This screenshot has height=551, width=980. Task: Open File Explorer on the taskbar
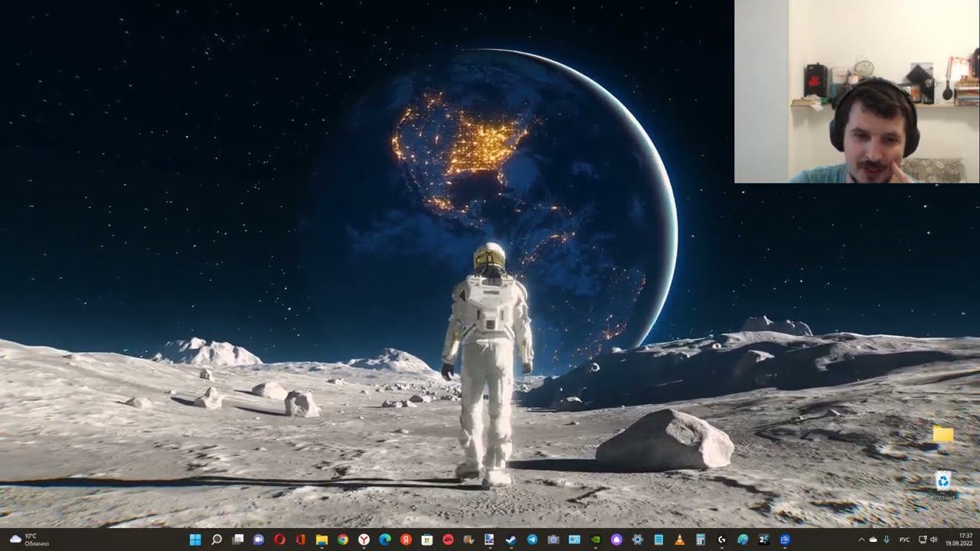[x=322, y=540]
